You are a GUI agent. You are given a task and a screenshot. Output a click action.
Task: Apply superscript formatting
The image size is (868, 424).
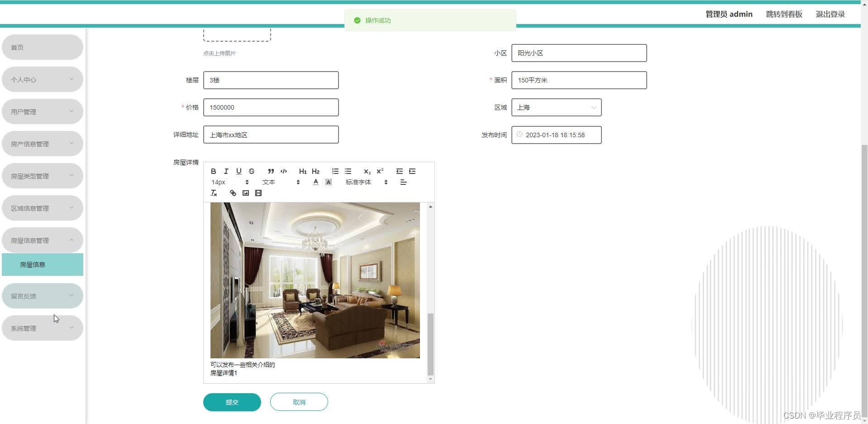(380, 171)
